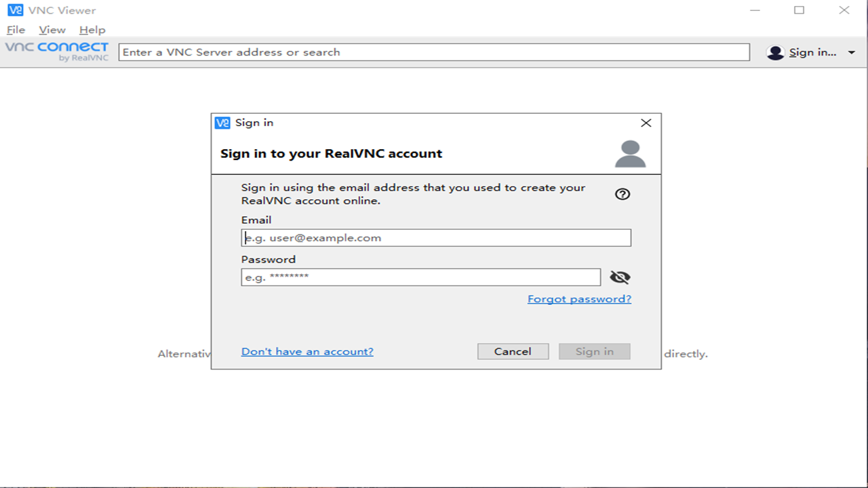Image resolution: width=868 pixels, height=488 pixels.
Task: Maximize the VNC Viewer window
Action: (800, 10)
